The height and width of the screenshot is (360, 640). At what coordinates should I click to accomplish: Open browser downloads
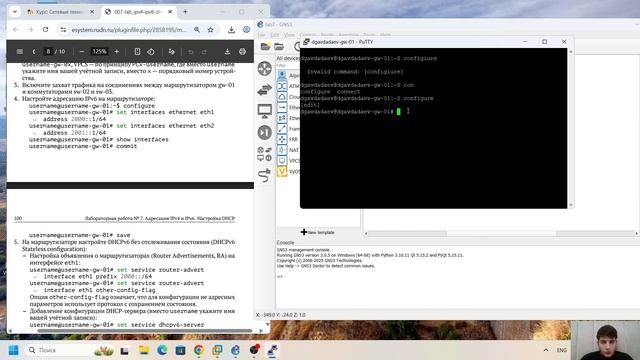[231, 30]
